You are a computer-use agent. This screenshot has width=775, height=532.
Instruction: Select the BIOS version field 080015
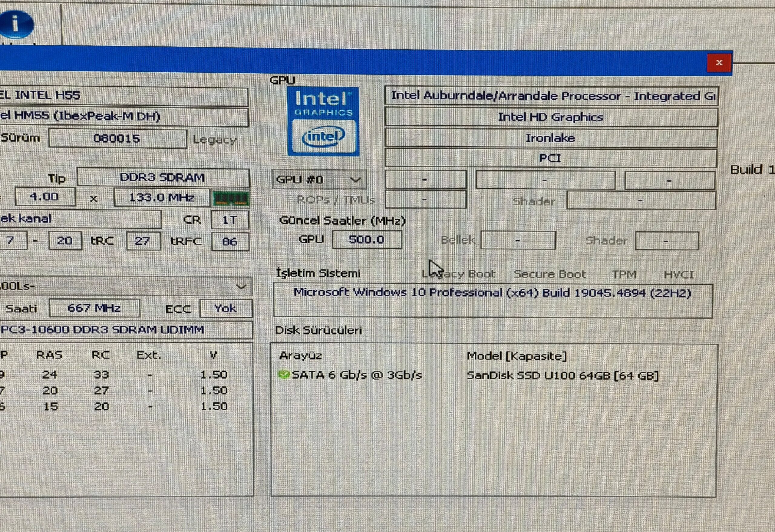(117, 138)
